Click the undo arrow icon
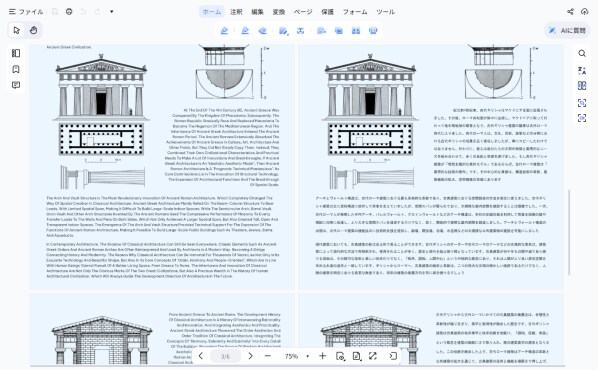The width and height of the screenshot is (598, 370). [x=83, y=12]
